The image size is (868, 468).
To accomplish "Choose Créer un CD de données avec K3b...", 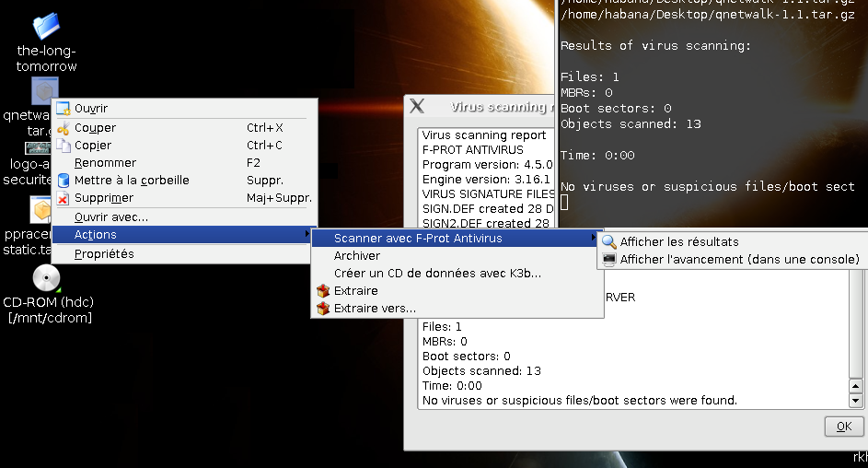I will [x=457, y=273].
